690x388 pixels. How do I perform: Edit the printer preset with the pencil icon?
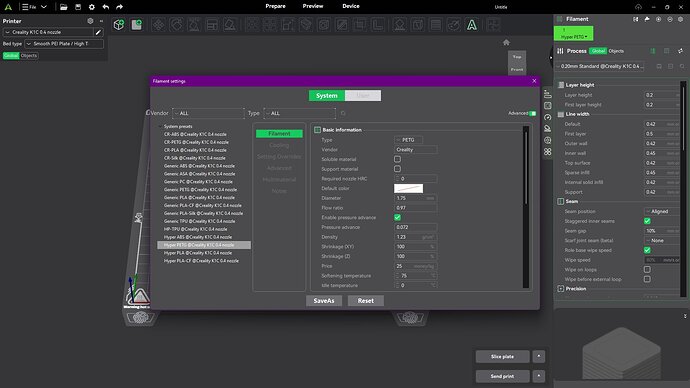click(99, 32)
